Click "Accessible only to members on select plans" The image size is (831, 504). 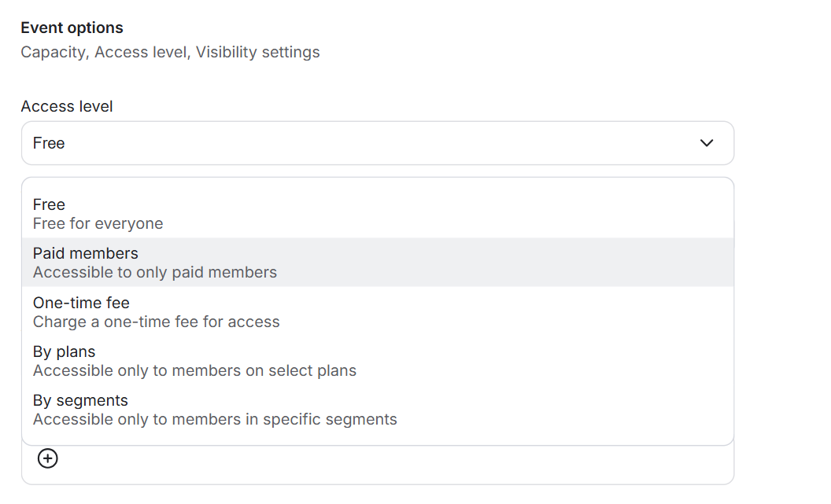(x=194, y=370)
